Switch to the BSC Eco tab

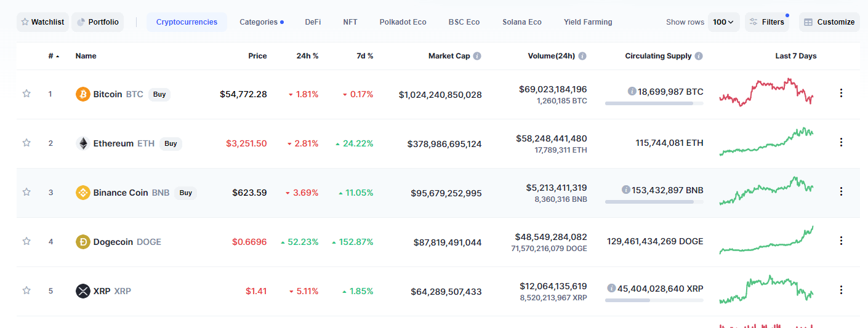pos(464,22)
